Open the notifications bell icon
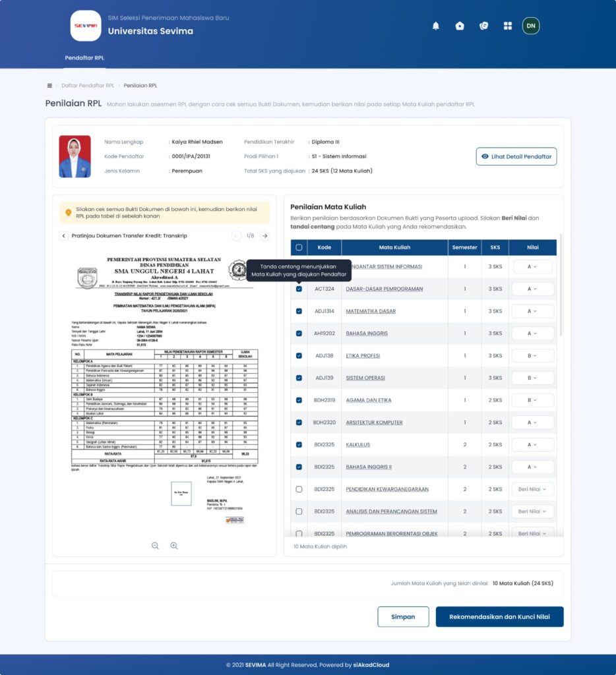Screen dimensions: 616x675 pyautogui.click(x=435, y=26)
